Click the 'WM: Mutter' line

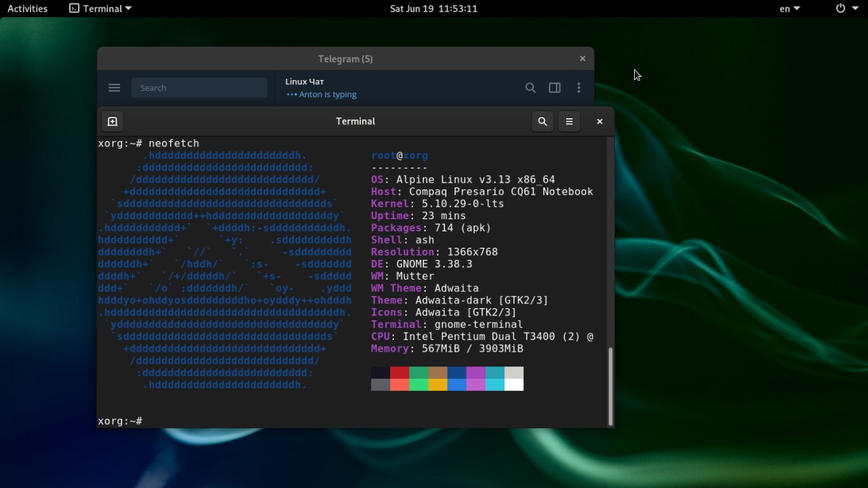coord(403,276)
